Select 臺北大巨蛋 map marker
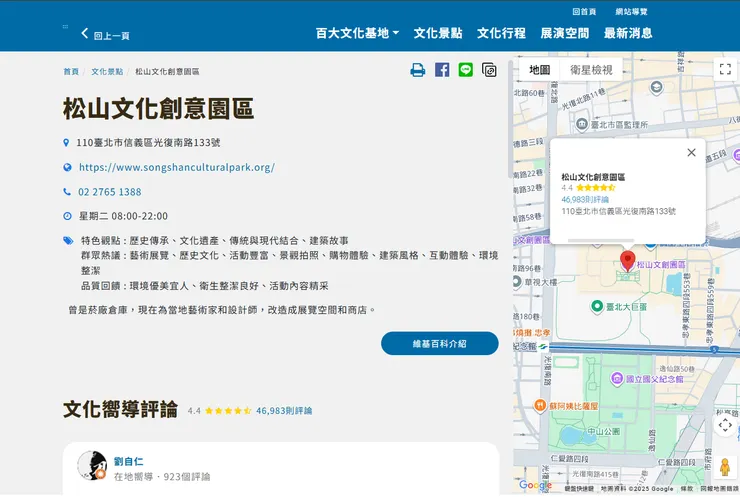Screen dimensions: 740x497 tap(597, 306)
